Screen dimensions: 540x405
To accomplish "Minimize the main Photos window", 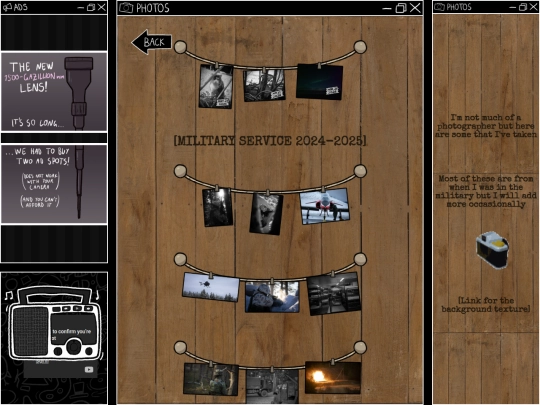I will (x=387, y=8).
